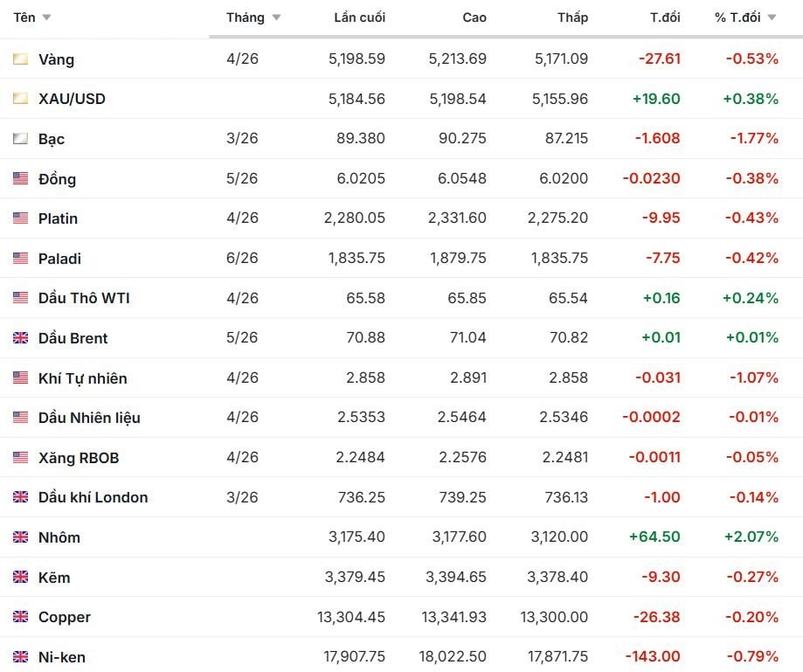The width and height of the screenshot is (803, 672).
Task: Click the silver icon beside Bạc
Action: pos(20,139)
